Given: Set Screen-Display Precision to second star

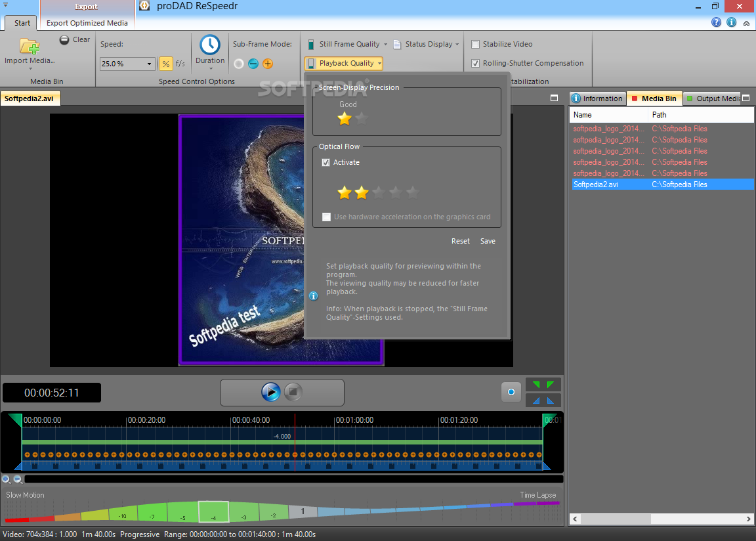Looking at the screenshot, I should pos(361,118).
